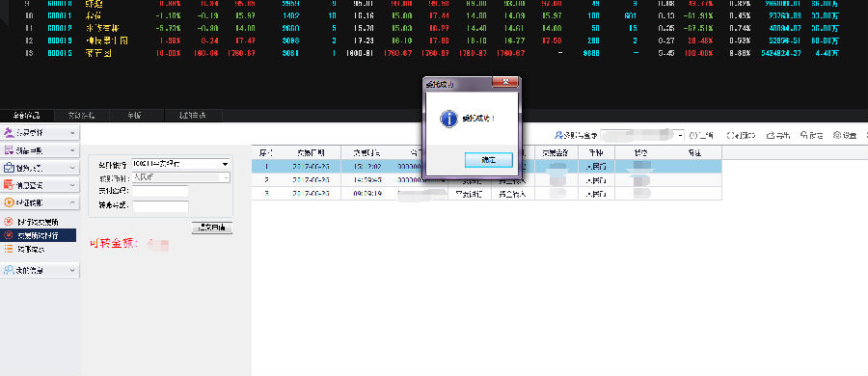Screen dimensions: 868x376
Task: Click the blue people icon at sidebar bottom
Action: coord(9,270)
